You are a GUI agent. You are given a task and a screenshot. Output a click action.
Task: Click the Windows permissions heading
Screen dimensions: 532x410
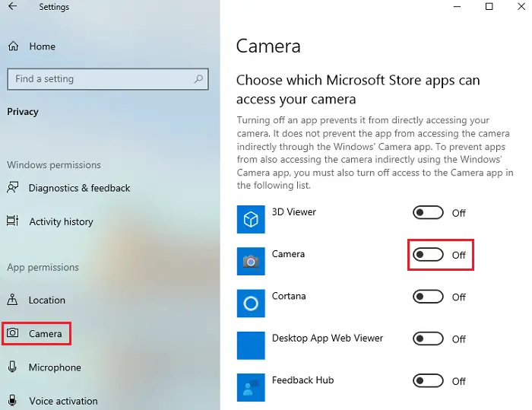point(54,165)
